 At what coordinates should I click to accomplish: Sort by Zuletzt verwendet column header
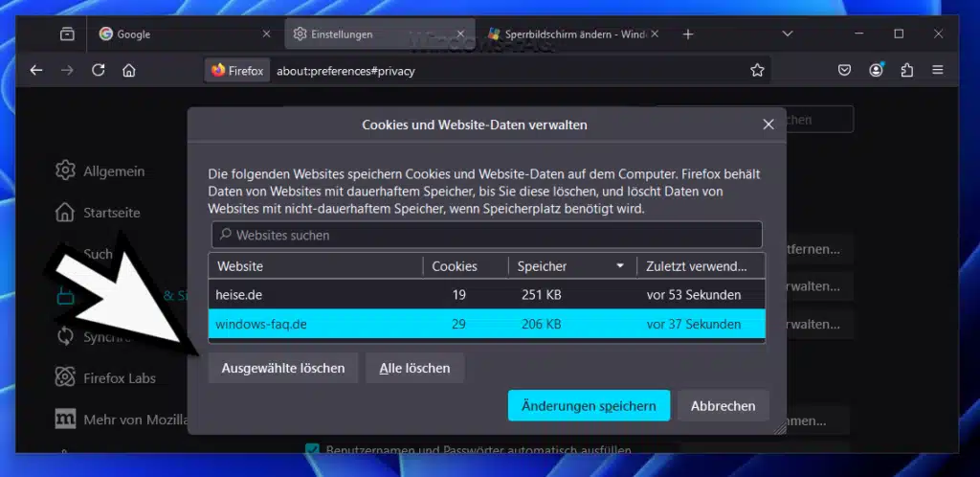click(x=701, y=266)
